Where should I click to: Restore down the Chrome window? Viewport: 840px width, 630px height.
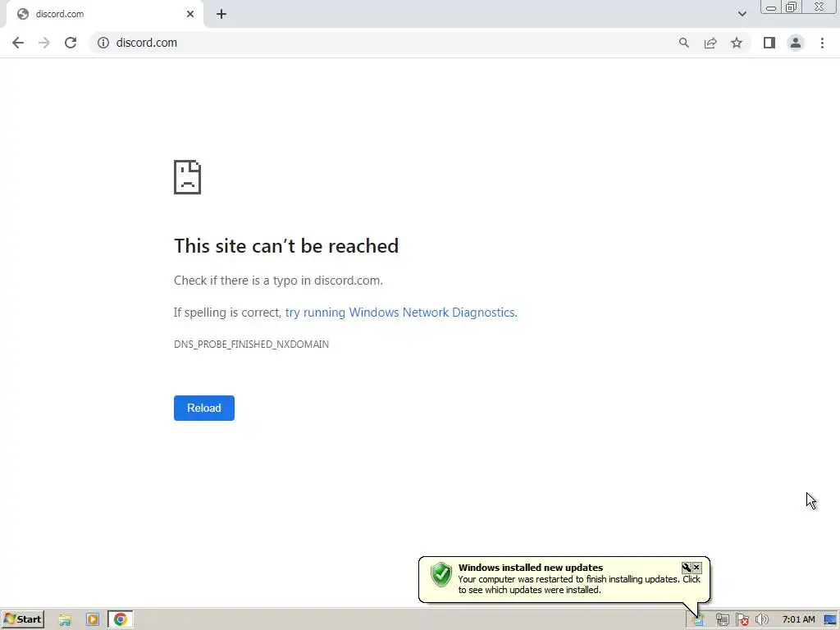791,7
